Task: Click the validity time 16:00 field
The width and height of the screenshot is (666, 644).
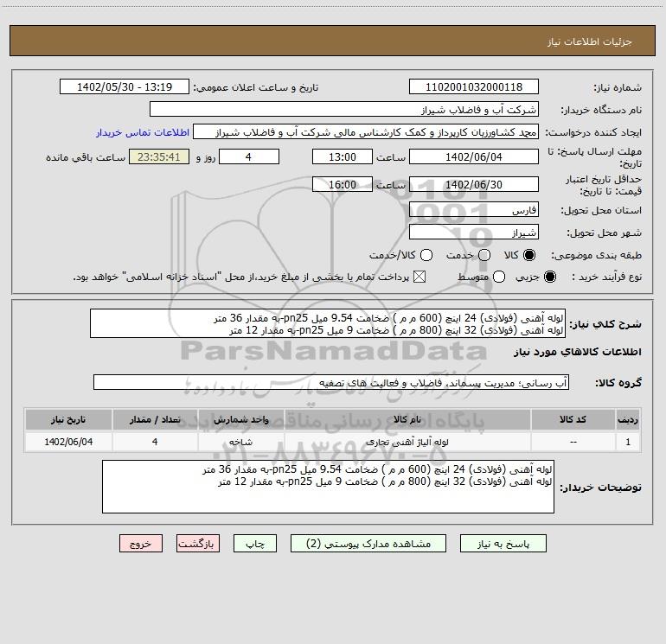Action: [x=343, y=184]
